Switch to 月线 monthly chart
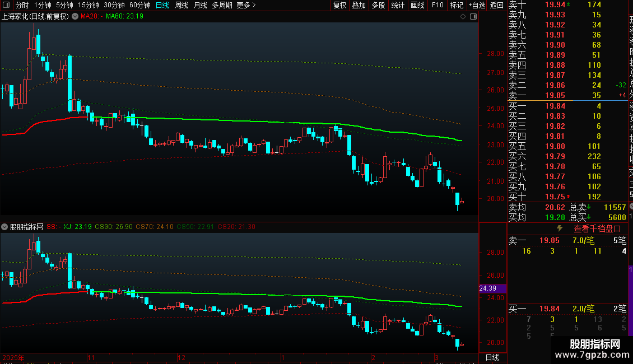The height and width of the screenshot is (364, 633). pos(200,5)
